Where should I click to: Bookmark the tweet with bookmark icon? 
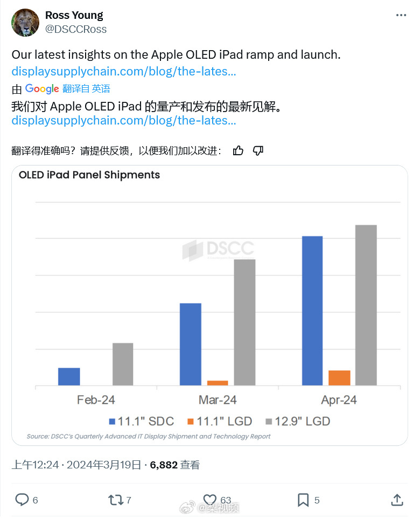click(x=303, y=500)
